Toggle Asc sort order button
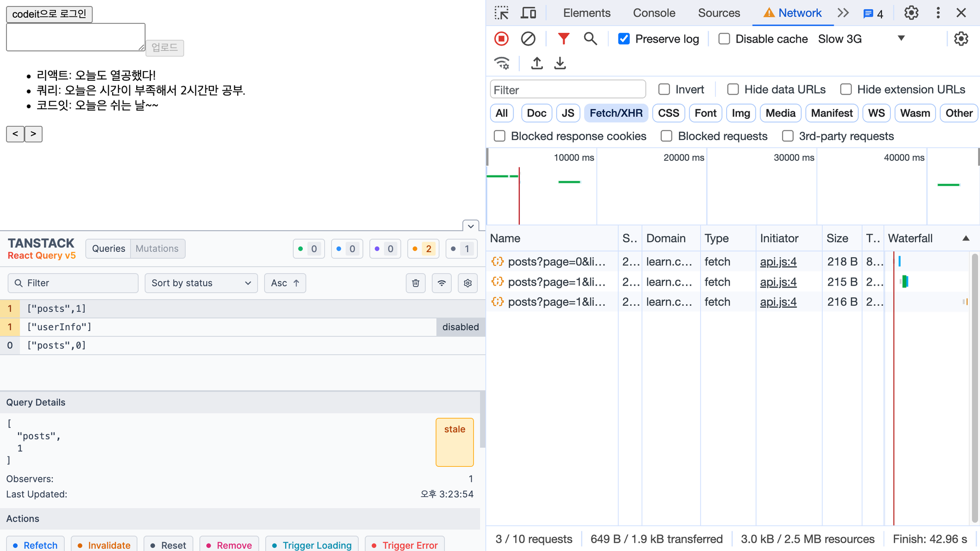The width and height of the screenshot is (980, 551). (x=285, y=283)
